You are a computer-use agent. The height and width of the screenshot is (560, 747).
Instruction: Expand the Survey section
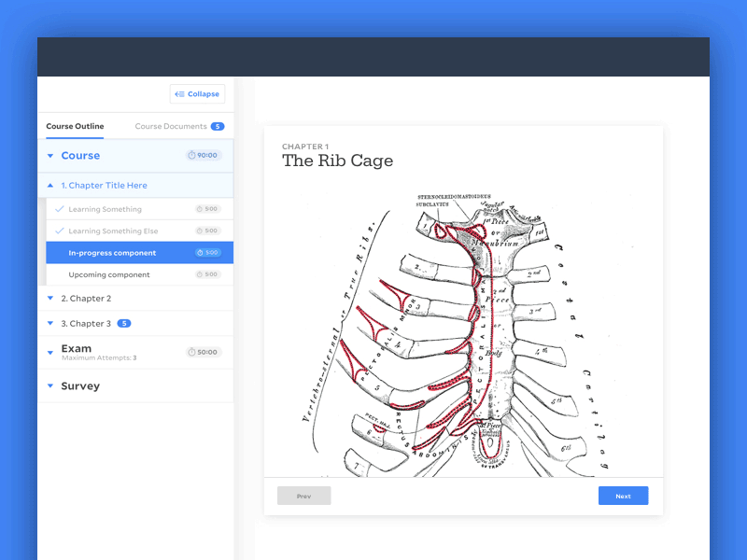pyautogui.click(x=49, y=385)
